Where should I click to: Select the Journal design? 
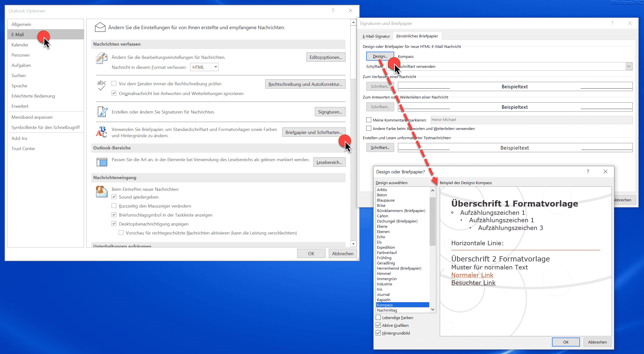(x=403, y=294)
